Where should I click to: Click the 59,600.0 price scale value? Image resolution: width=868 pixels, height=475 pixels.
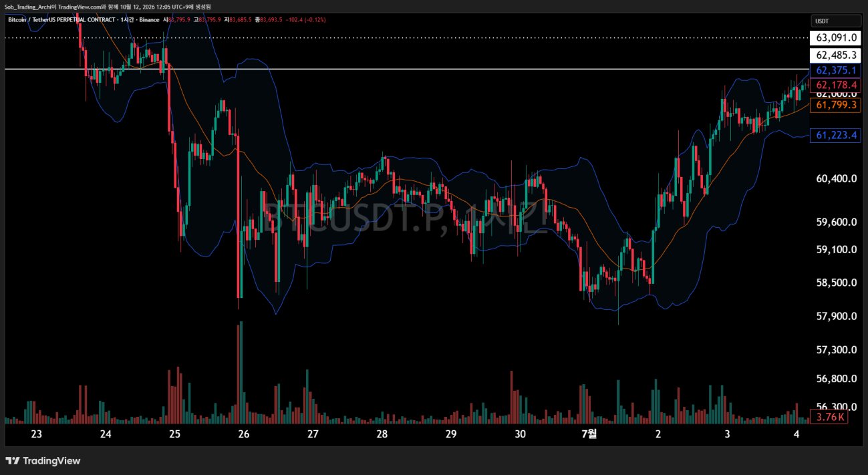click(836, 222)
